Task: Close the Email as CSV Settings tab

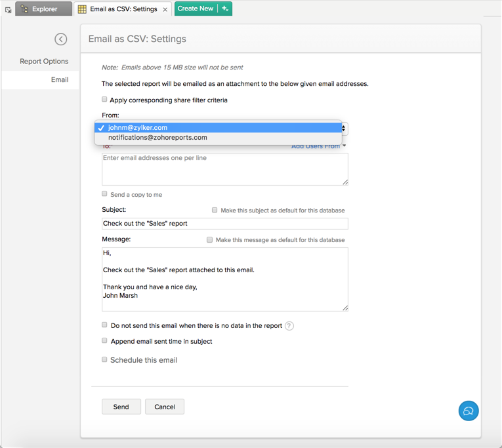Action: [165, 10]
